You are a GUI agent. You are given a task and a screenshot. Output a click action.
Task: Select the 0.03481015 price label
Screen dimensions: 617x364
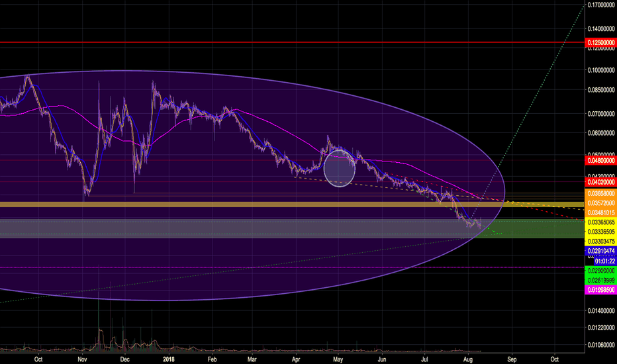tap(601, 212)
